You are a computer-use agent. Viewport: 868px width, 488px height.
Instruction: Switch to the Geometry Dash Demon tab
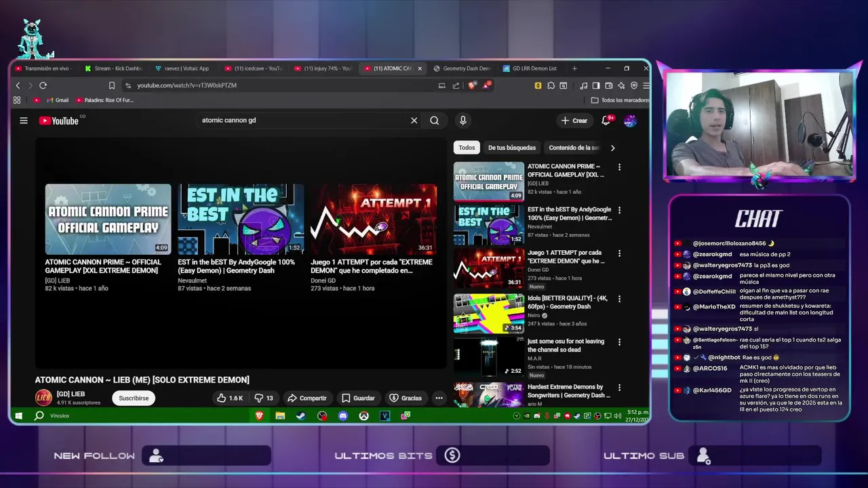pos(462,68)
